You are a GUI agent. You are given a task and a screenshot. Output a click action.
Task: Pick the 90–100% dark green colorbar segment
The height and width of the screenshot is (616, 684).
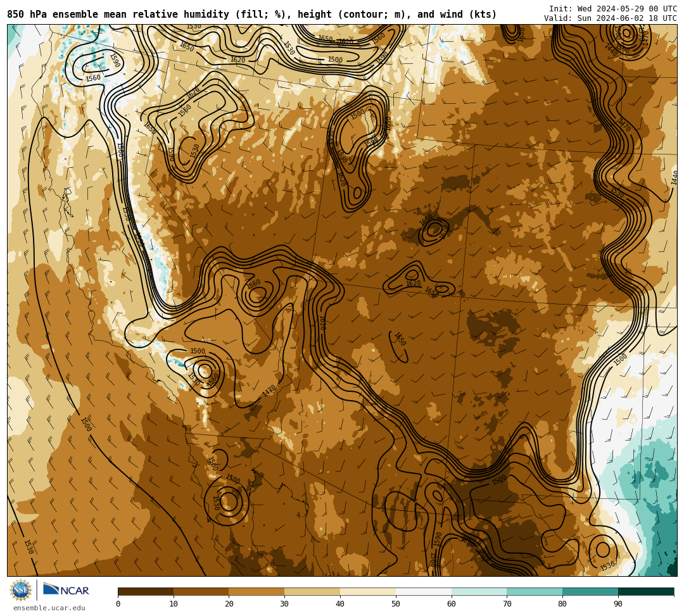pyautogui.click(x=646, y=591)
